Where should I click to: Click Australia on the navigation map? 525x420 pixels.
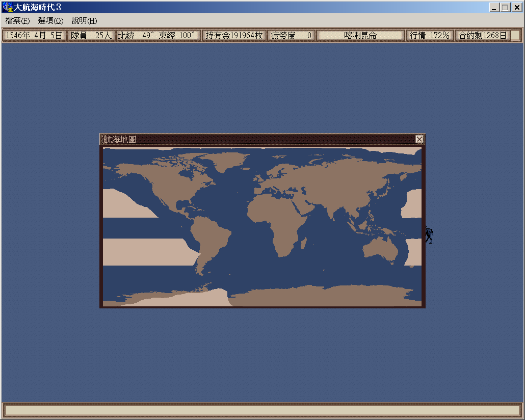tap(381, 250)
